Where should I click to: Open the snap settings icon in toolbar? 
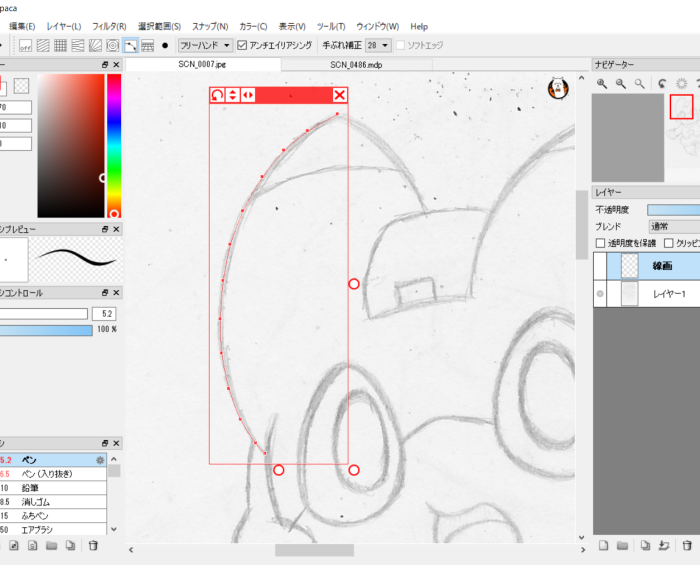tap(147, 46)
